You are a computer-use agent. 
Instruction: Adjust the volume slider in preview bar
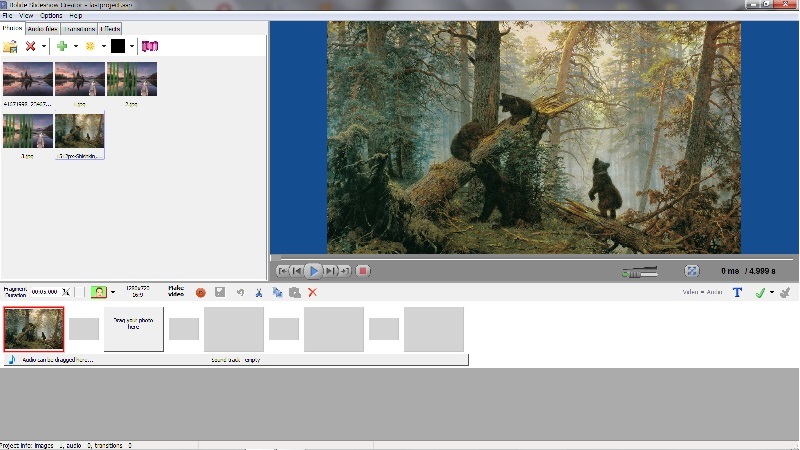640,272
